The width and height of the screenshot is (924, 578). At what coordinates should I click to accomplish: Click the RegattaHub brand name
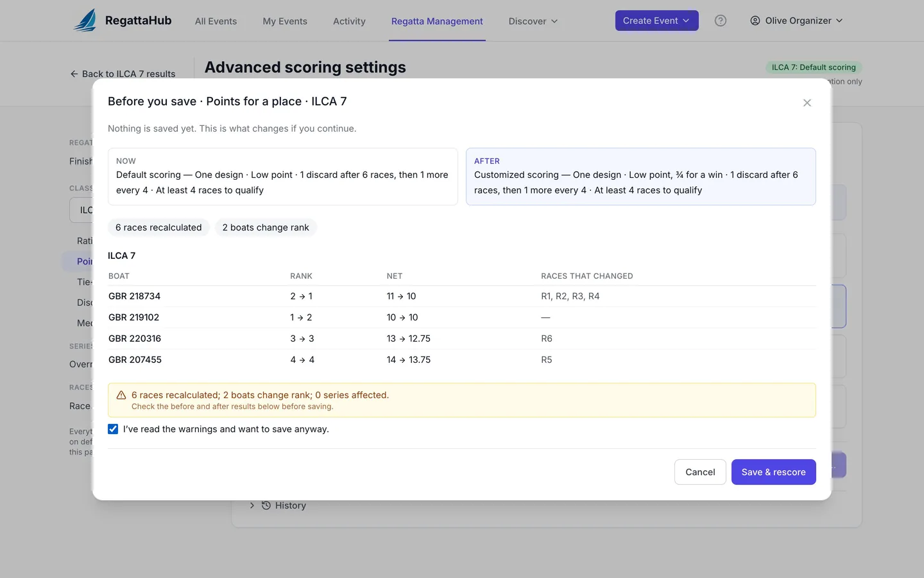(x=139, y=21)
